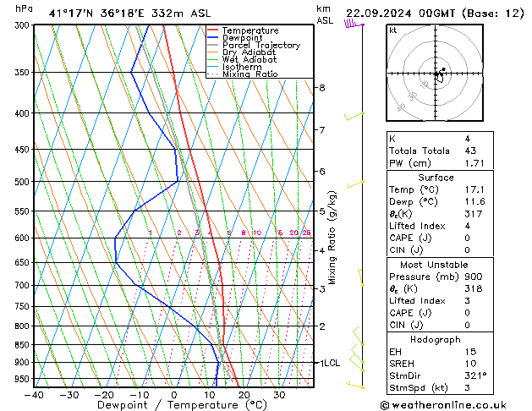Click the hodograph circular plot

[435, 73]
